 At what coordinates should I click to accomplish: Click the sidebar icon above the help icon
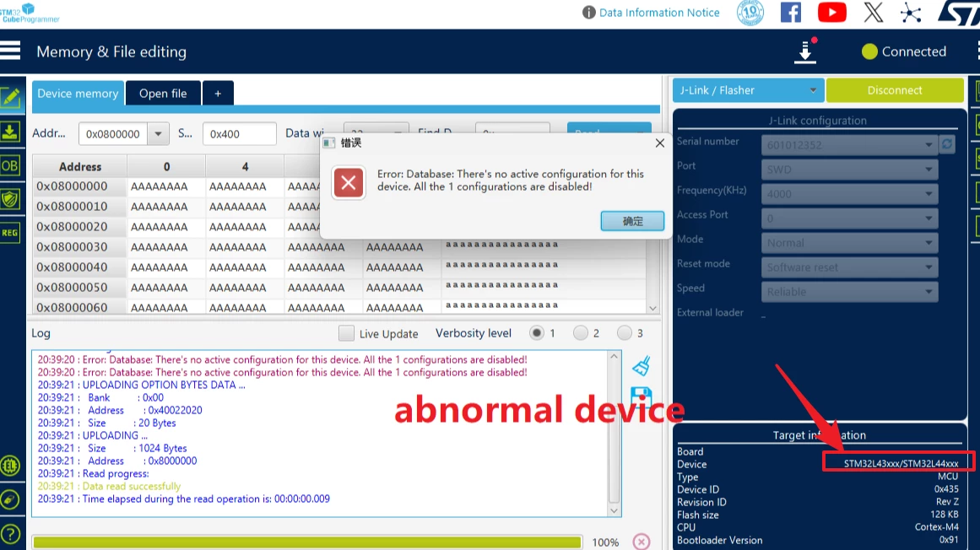point(10,500)
